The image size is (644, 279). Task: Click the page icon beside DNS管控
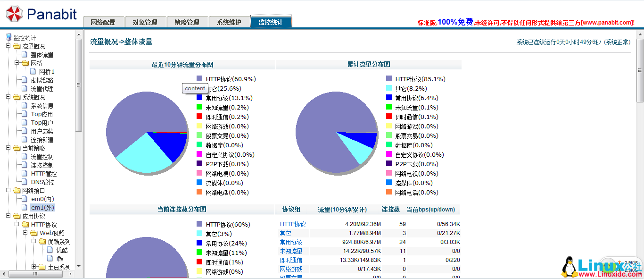pyautogui.click(x=25, y=182)
